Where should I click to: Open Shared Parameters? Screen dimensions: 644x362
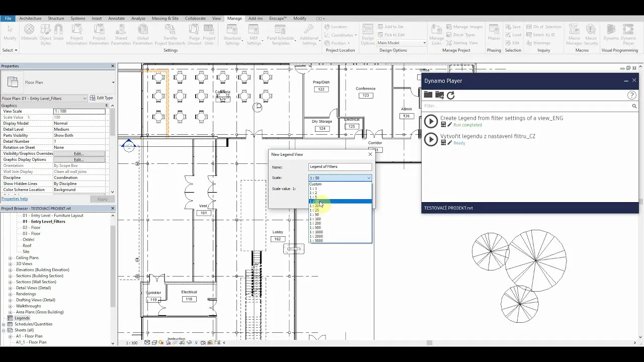(x=121, y=34)
